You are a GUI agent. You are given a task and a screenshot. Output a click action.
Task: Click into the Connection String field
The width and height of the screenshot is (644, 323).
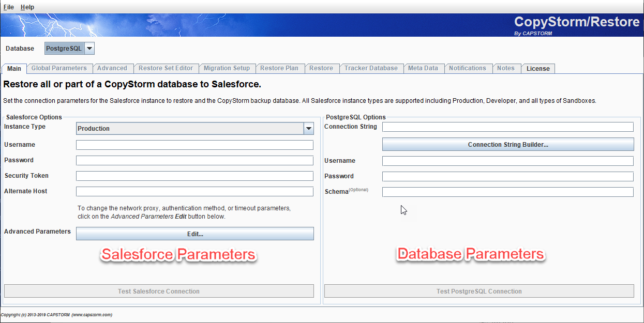click(508, 127)
